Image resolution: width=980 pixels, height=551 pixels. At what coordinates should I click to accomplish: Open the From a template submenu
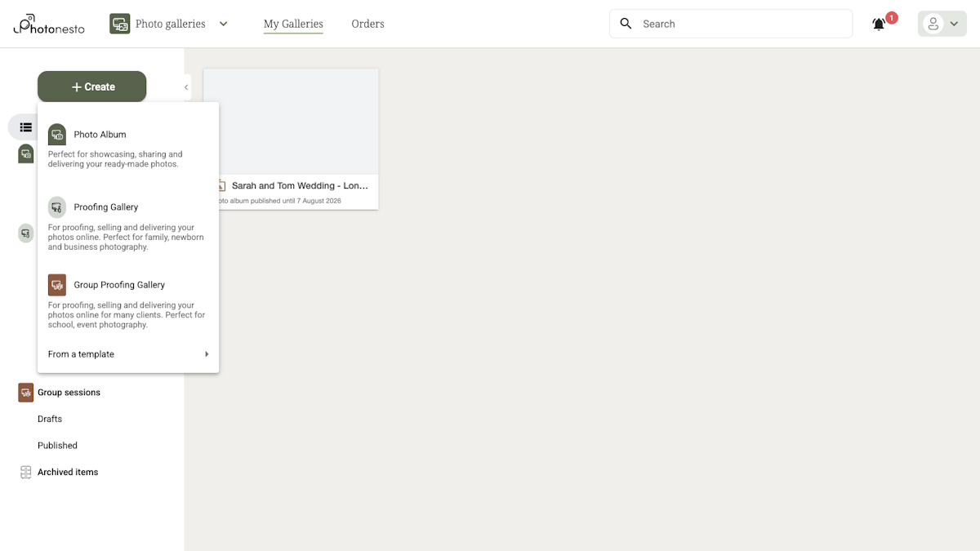pos(128,354)
